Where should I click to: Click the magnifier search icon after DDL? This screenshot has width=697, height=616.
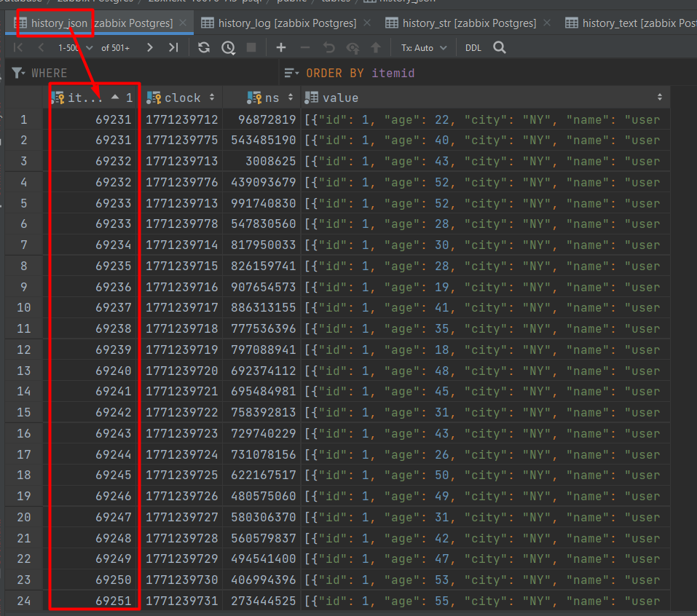[500, 48]
